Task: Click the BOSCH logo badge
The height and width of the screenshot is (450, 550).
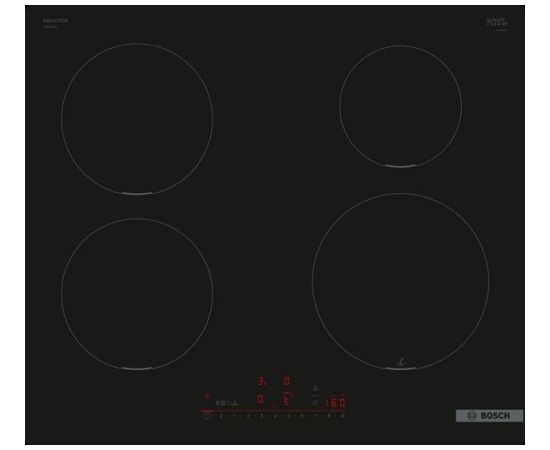Action: click(489, 416)
